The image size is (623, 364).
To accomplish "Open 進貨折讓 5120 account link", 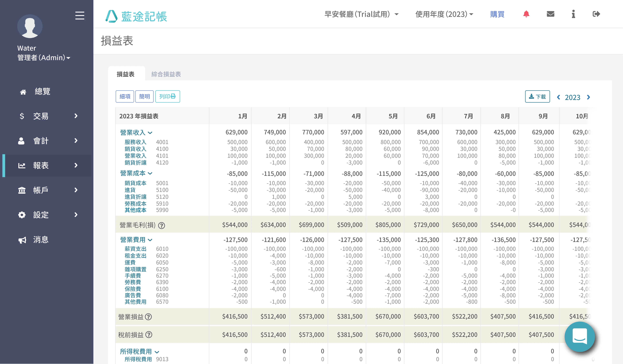I will 136,197.
